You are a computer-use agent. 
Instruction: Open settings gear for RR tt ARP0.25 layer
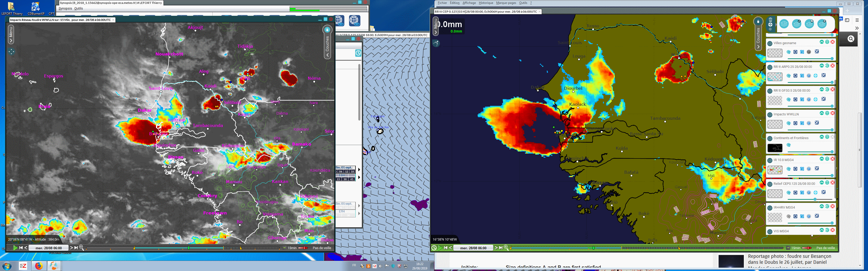click(x=796, y=76)
